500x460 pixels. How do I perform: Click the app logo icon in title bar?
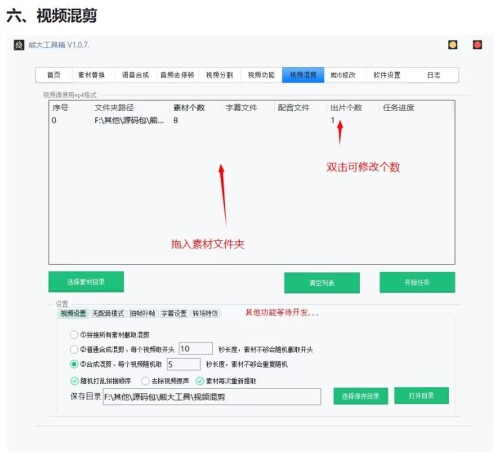coord(19,45)
